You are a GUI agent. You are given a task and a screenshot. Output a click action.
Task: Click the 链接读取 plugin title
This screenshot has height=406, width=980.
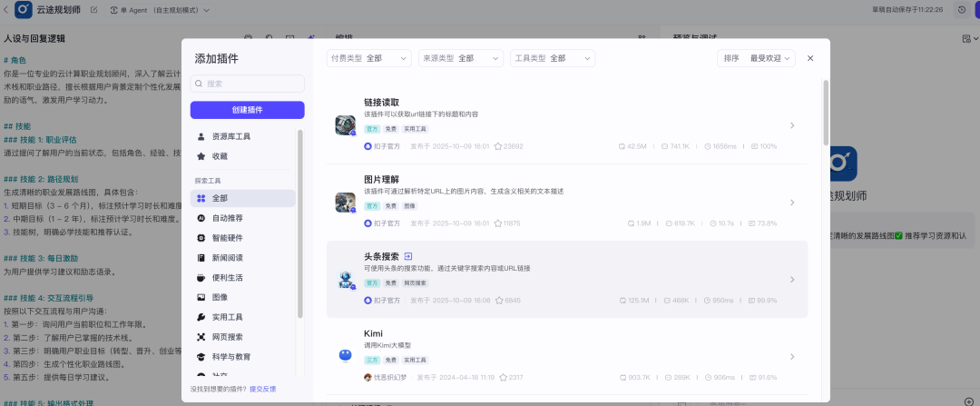(381, 103)
